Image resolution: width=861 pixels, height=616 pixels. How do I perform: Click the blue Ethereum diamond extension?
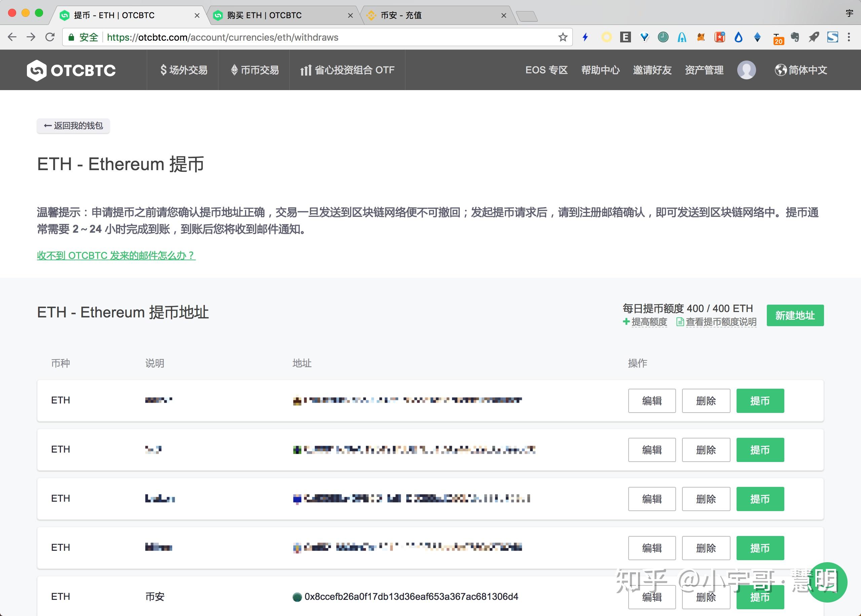coord(757,37)
